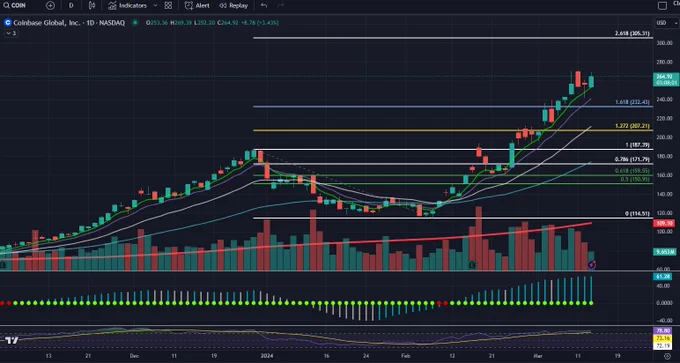Click the red 109.10 price label

665,224
